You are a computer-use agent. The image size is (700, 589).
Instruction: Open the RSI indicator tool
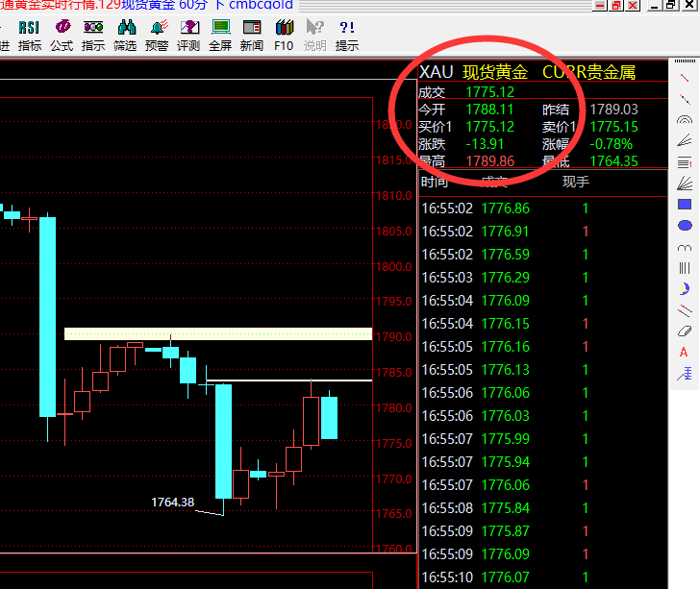click(30, 35)
